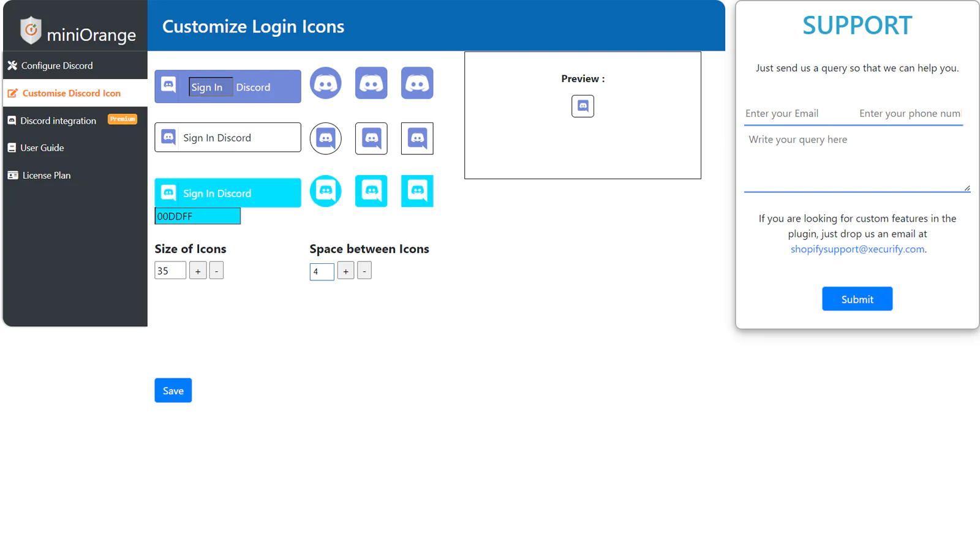Click the miniOrange shield logo
Image resolution: width=980 pixels, height=551 pixels.
pos(31,31)
